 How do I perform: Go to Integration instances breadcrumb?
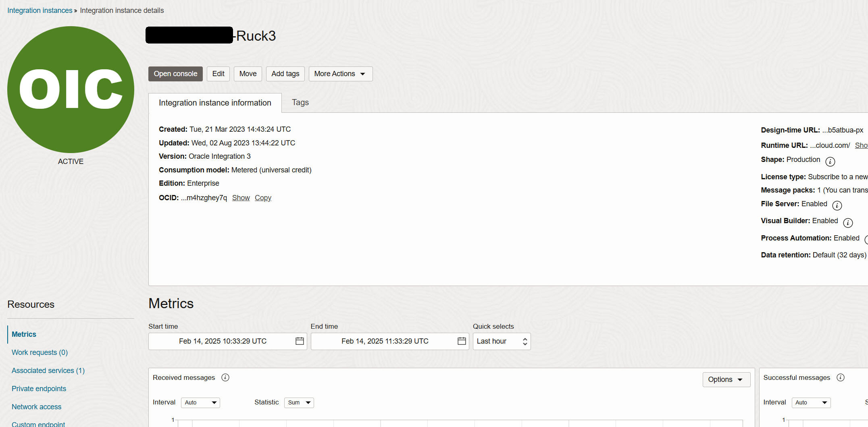[40, 10]
